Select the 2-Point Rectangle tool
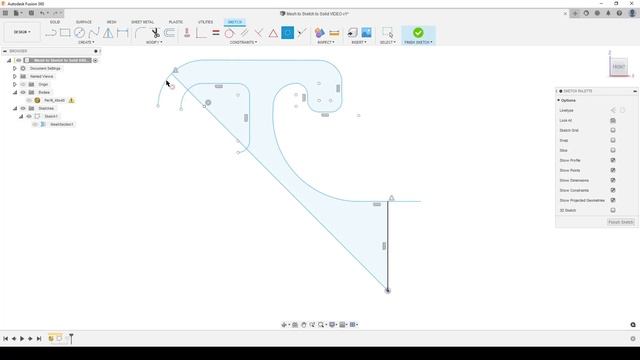The height and width of the screenshot is (360, 640). tap(65, 33)
